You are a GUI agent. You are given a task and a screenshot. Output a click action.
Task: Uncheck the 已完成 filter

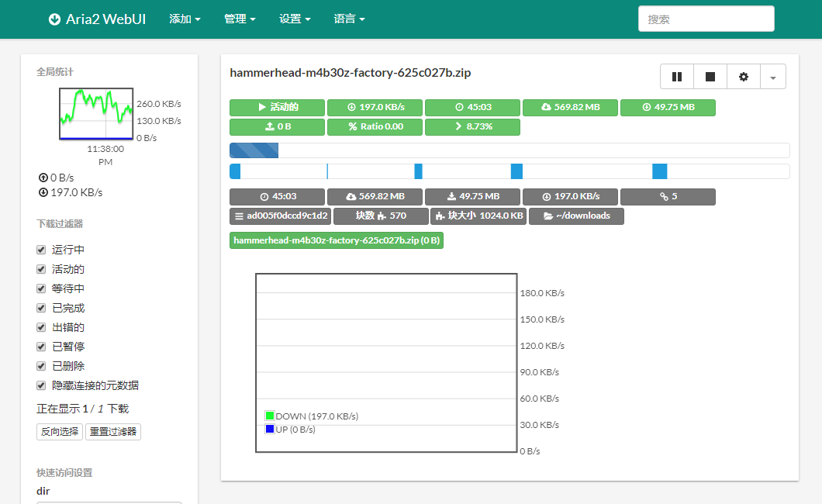40,307
